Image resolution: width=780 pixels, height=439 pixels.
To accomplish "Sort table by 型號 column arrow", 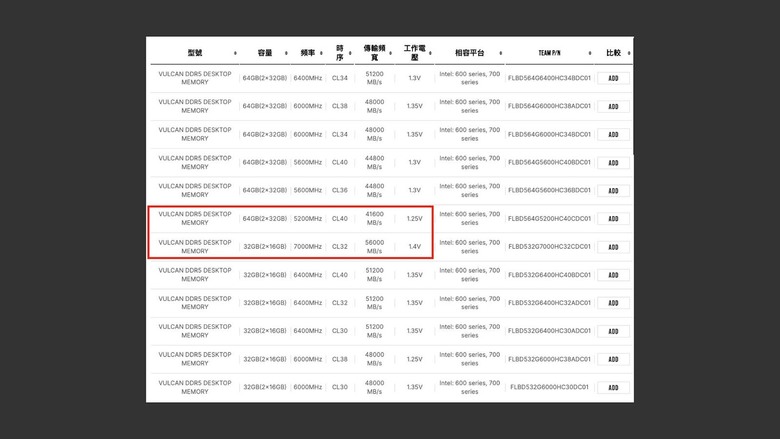I will (235, 53).
